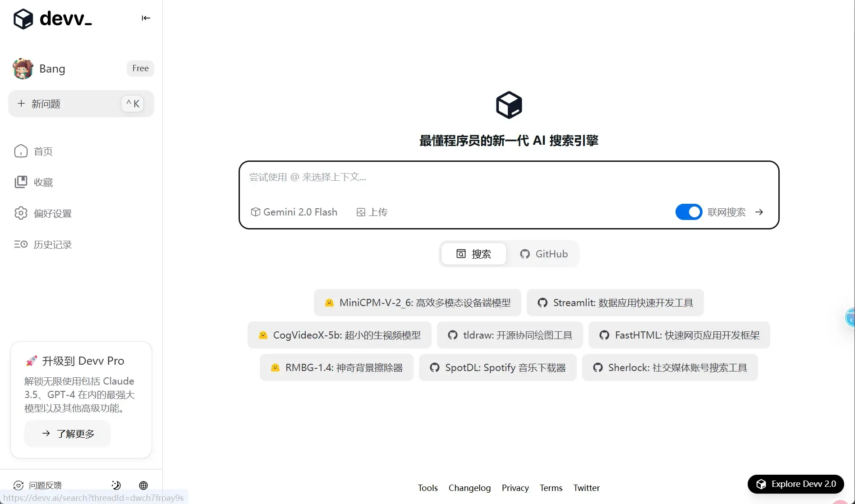This screenshot has width=855, height=504.
Task: Collapse the sidebar with the arrow icon
Action: (x=146, y=18)
